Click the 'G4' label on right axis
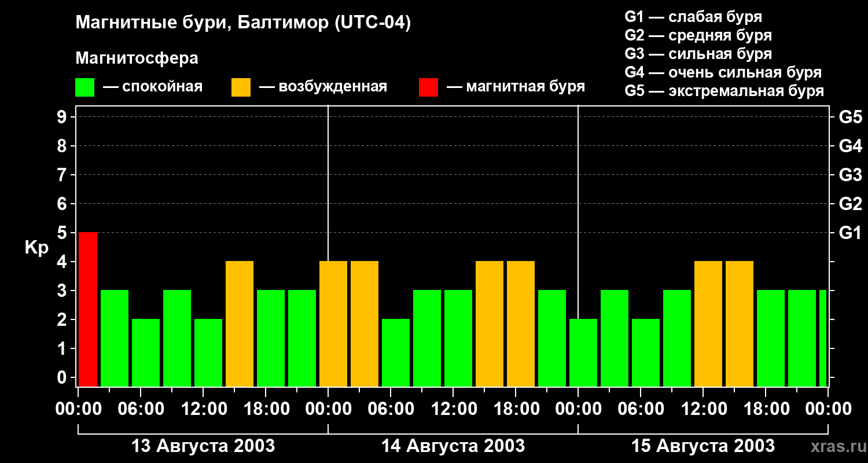The image size is (868, 463). (850, 146)
